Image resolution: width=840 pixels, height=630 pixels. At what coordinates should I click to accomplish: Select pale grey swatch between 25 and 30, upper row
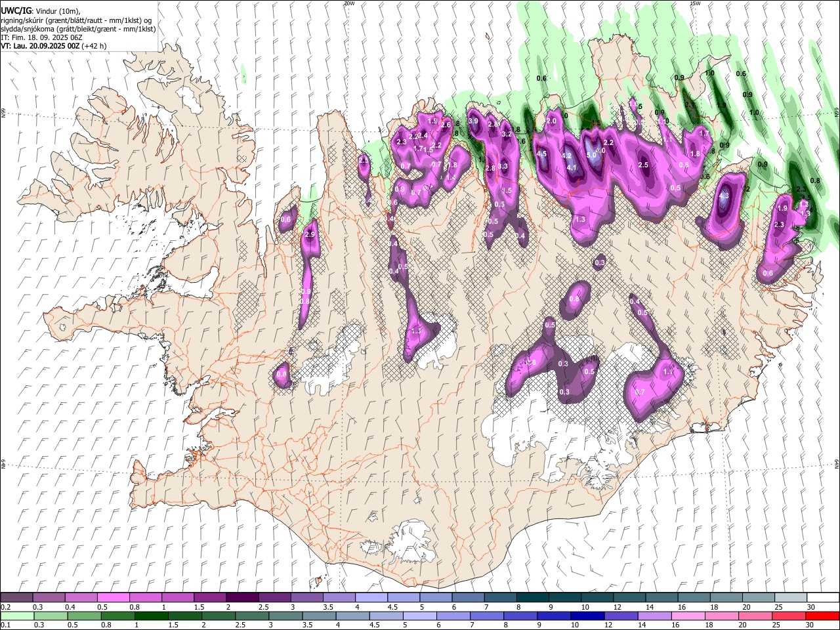click(x=790, y=598)
